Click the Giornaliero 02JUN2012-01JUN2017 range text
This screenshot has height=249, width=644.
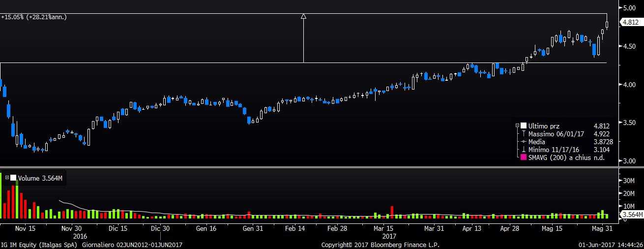pyautogui.click(x=132, y=245)
